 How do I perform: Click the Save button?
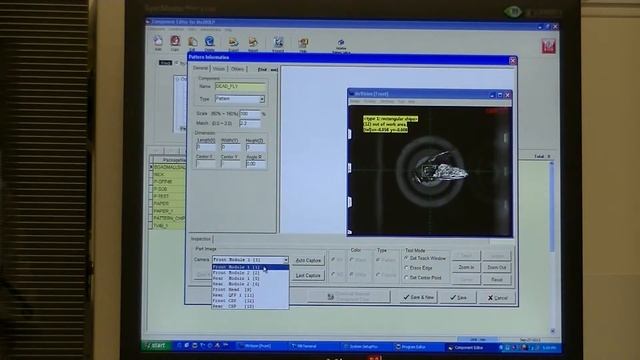pos(458,298)
